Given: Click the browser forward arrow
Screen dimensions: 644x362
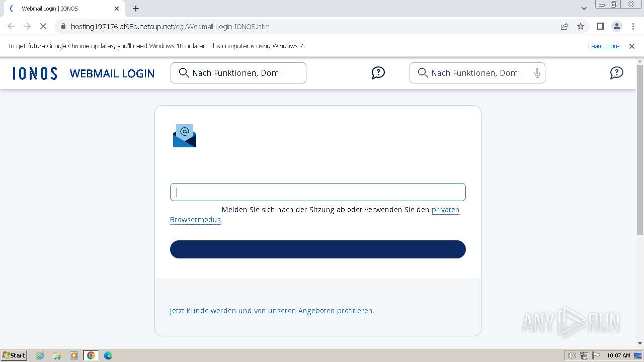Looking at the screenshot, I should tap(27, 27).
